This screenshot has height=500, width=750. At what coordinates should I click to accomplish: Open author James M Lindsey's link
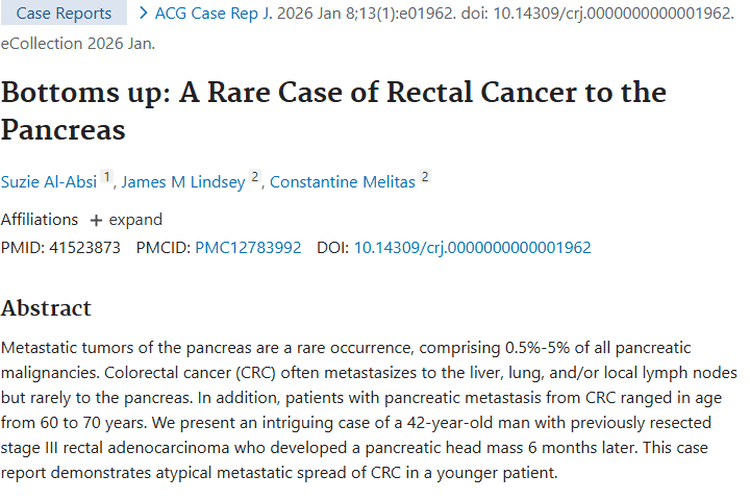186,182
